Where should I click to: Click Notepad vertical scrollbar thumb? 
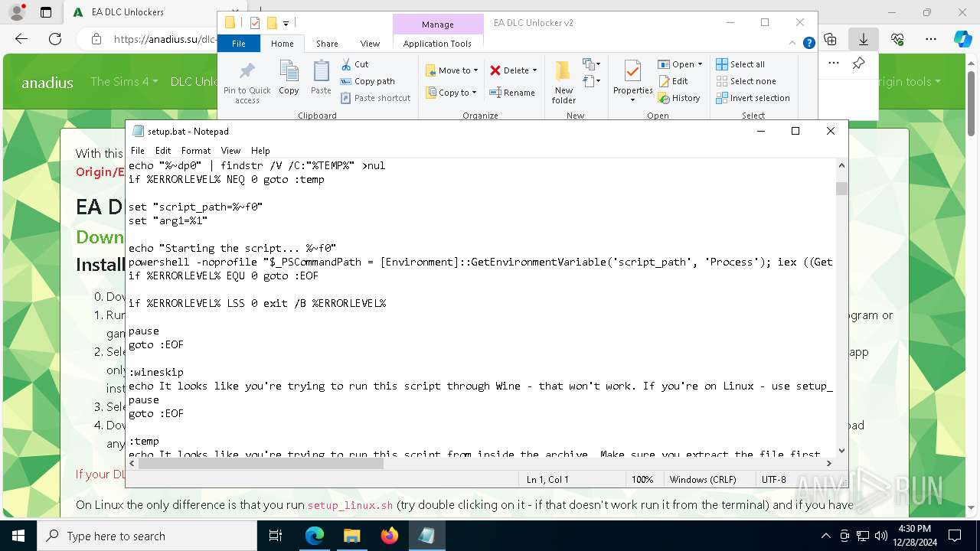841,188
